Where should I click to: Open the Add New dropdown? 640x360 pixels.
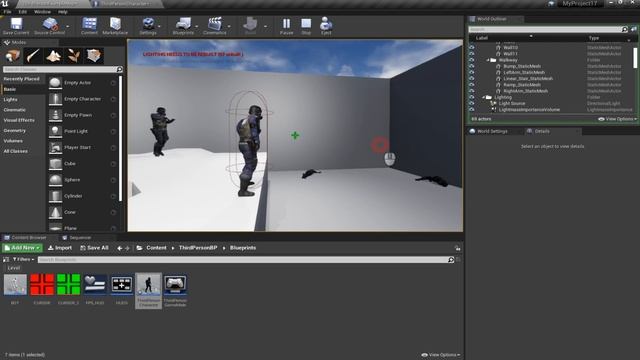pos(22,248)
